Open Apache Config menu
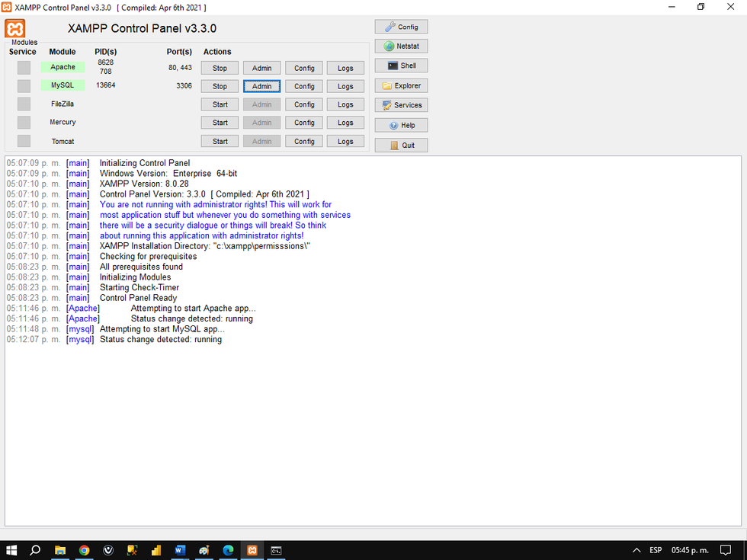 pyautogui.click(x=304, y=68)
